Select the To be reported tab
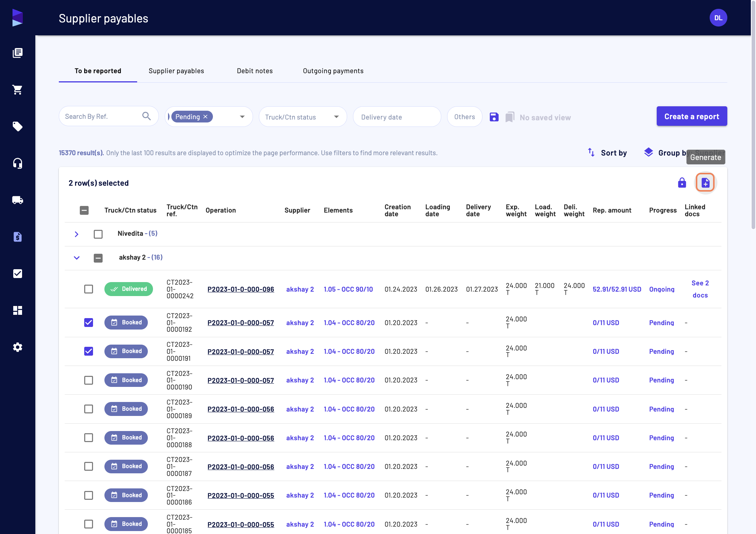Viewport: 756px width, 534px height. [x=98, y=71]
